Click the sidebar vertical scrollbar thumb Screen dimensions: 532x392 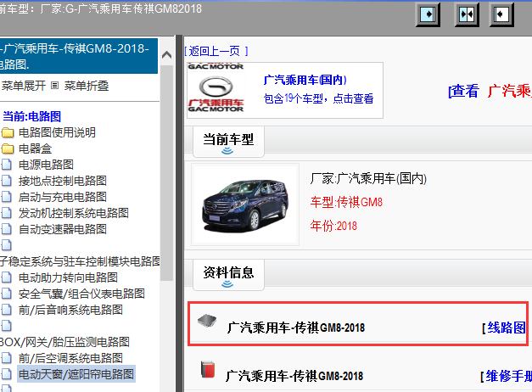(x=166, y=173)
